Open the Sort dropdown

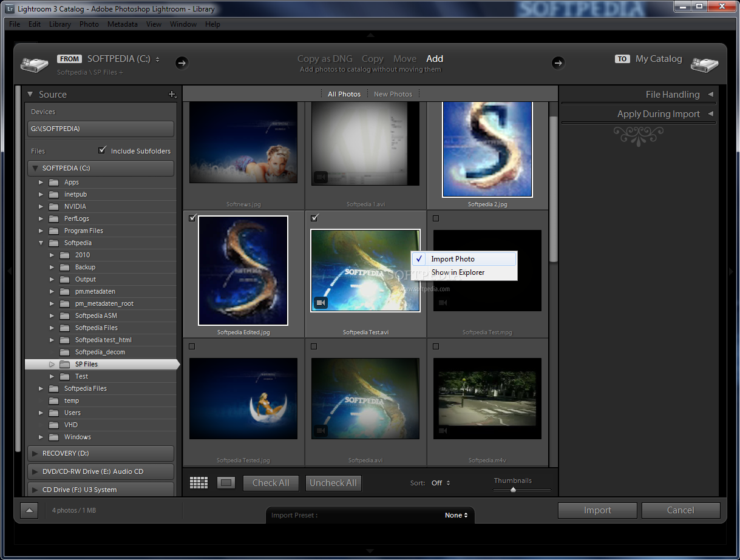[441, 483]
